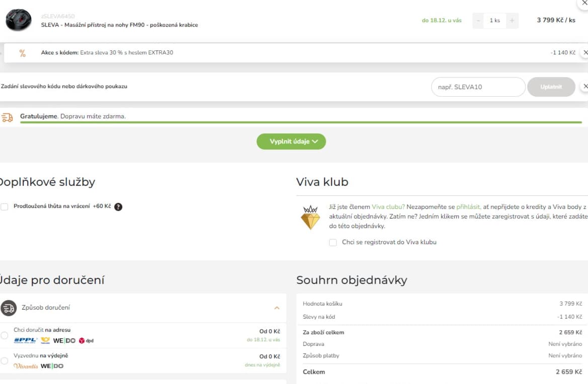The height and width of the screenshot is (384, 588).
Task: Click the green free shipping progress bar
Action: pos(301,122)
